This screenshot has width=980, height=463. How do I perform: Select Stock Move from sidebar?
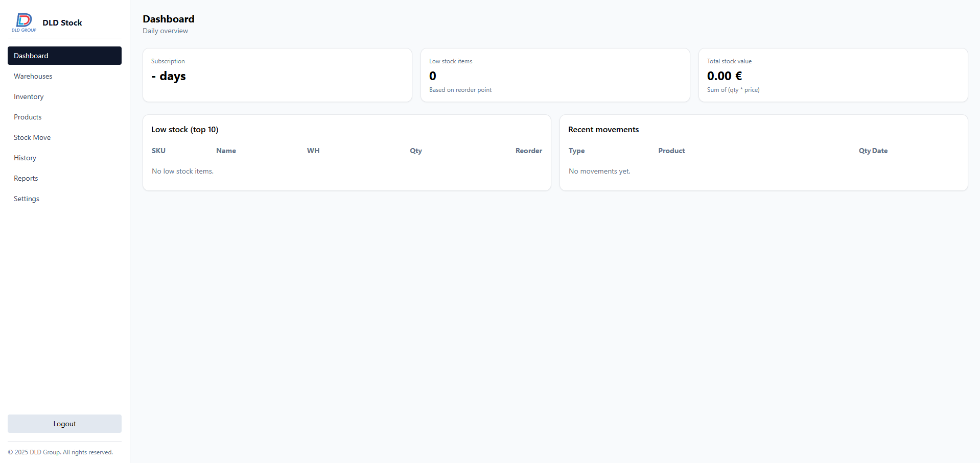point(32,137)
